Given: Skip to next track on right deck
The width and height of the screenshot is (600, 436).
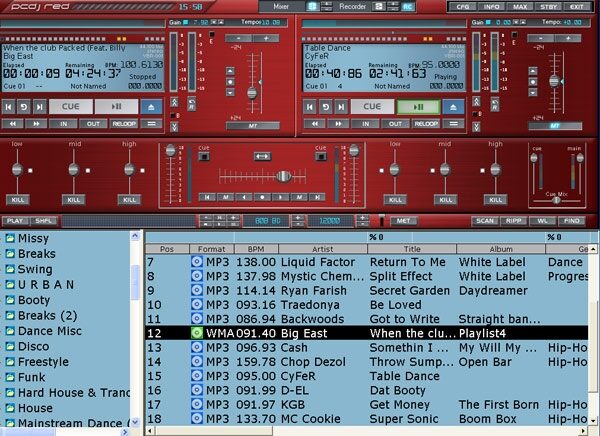Looking at the screenshot, I should 341,107.
